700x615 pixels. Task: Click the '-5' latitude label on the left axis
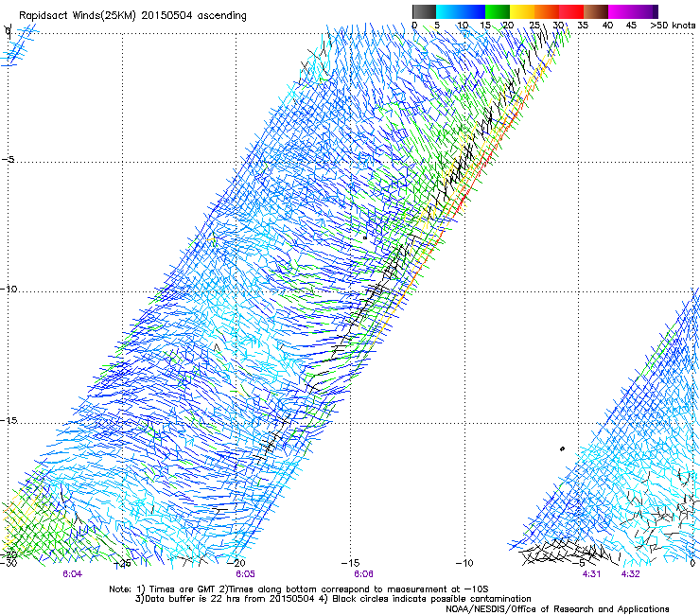[x=9, y=160]
